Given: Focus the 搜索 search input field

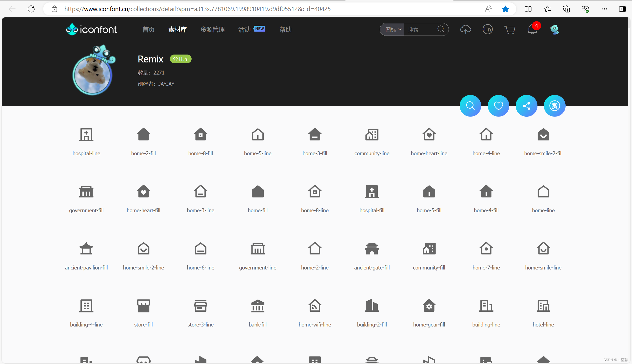Looking at the screenshot, I should 420,30.
